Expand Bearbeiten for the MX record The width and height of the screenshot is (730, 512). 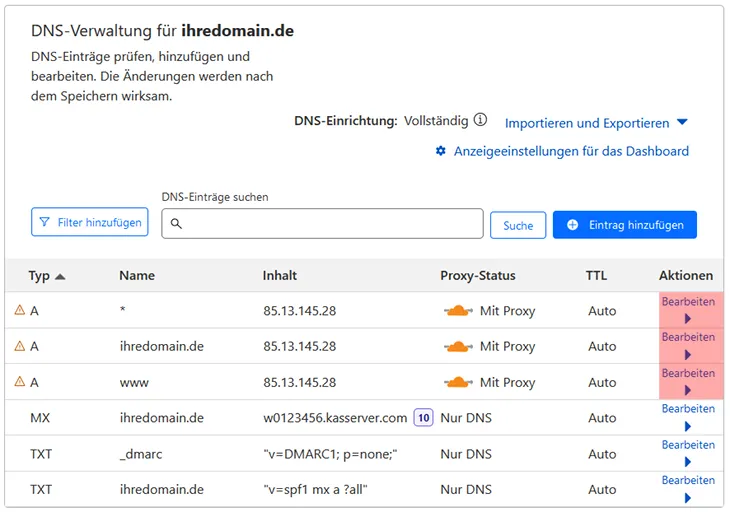tap(689, 418)
